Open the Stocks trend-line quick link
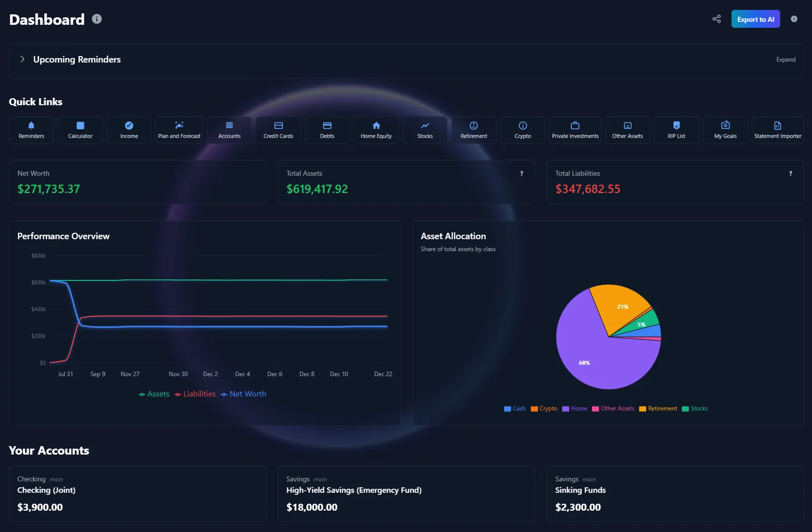The image size is (812, 532). 425,130
